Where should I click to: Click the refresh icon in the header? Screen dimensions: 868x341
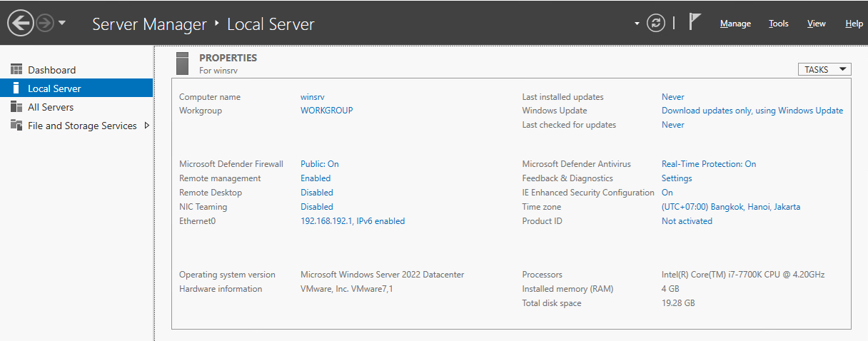click(x=655, y=24)
